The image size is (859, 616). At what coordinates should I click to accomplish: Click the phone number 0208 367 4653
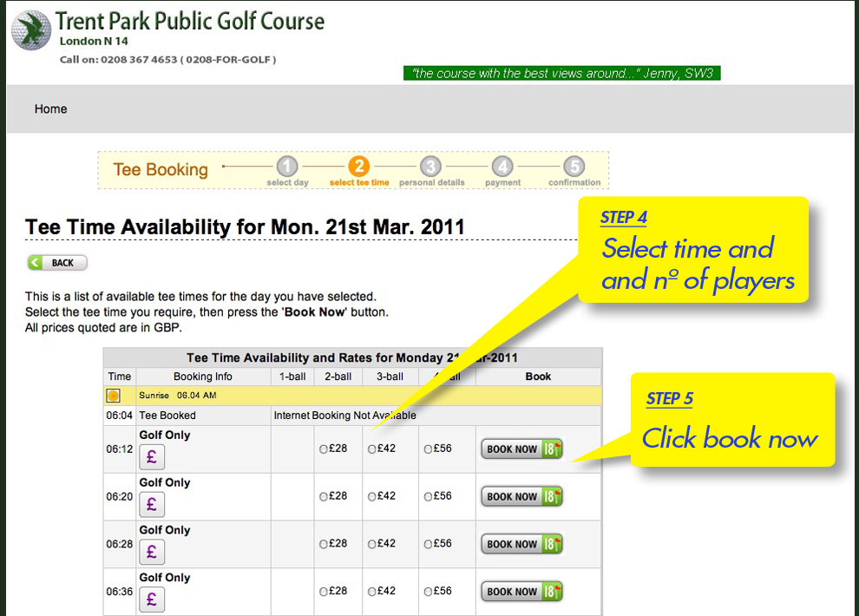pyautogui.click(x=139, y=60)
